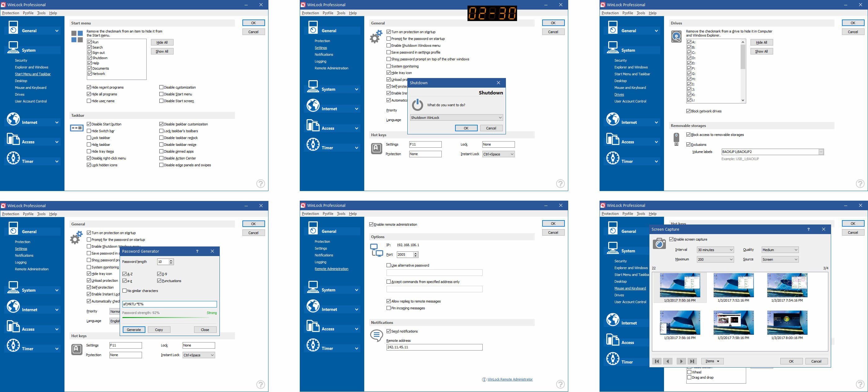Collapse General section chevron in top-left window
The width and height of the screenshot is (868, 392).
tap(57, 31)
